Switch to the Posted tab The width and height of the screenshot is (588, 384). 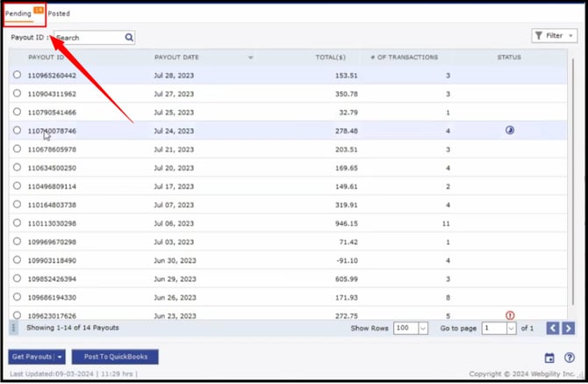(x=59, y=14)
